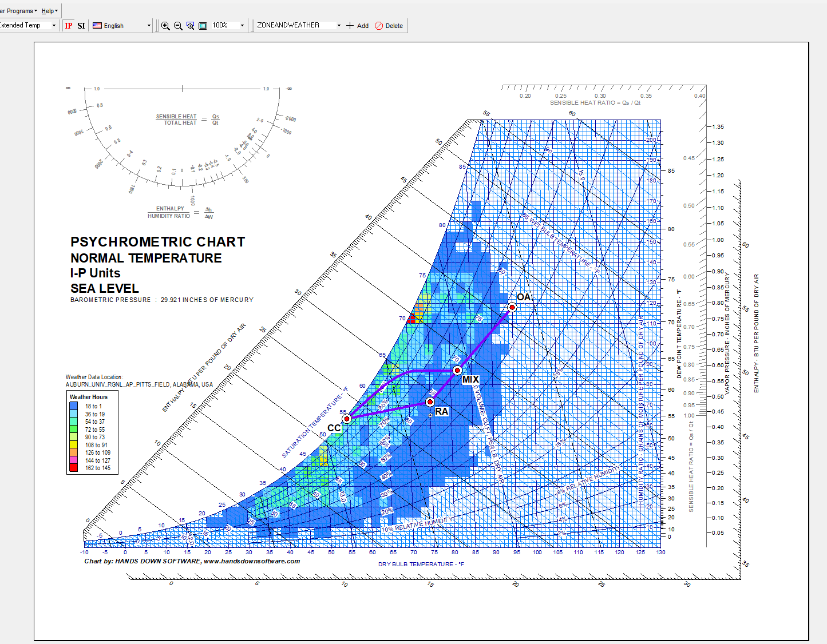Select the MIX state point marker
Viewport: 827px width, 644px height.
457,371
